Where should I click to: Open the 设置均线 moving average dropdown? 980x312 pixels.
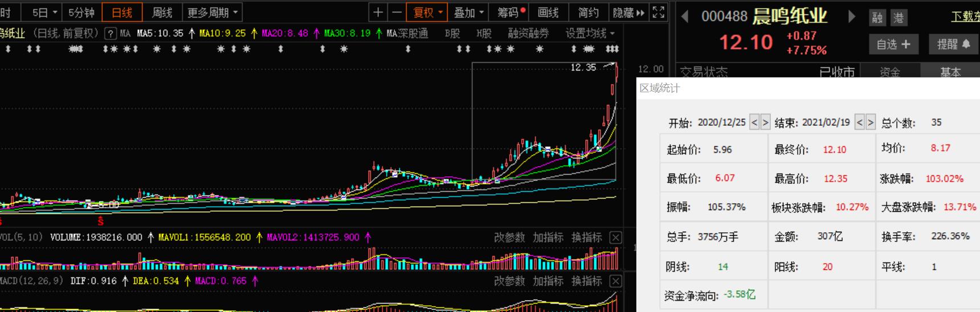click(590, 34)
